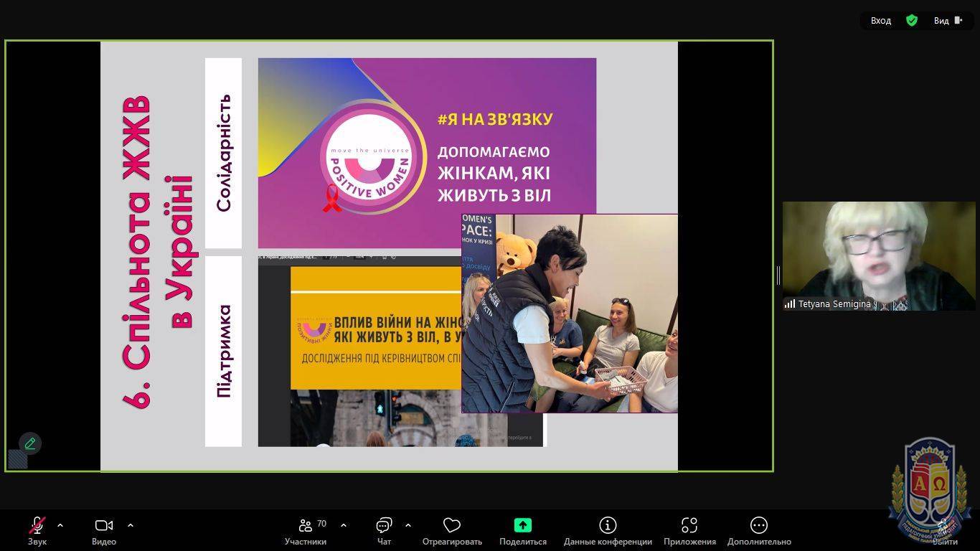Click the green pencil annotate icon
This screenshot has height=551, width=980.
(30, 443)
